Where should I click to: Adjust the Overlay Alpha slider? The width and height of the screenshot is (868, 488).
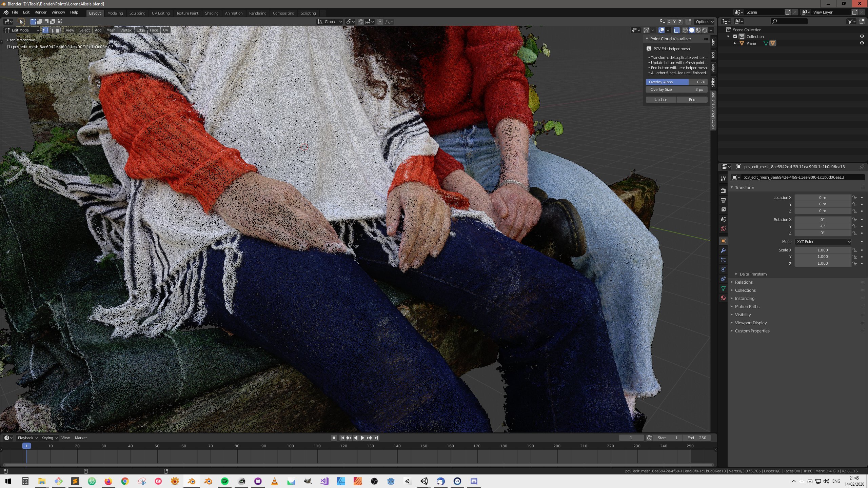pyautogui.click(x=676, y=82)
